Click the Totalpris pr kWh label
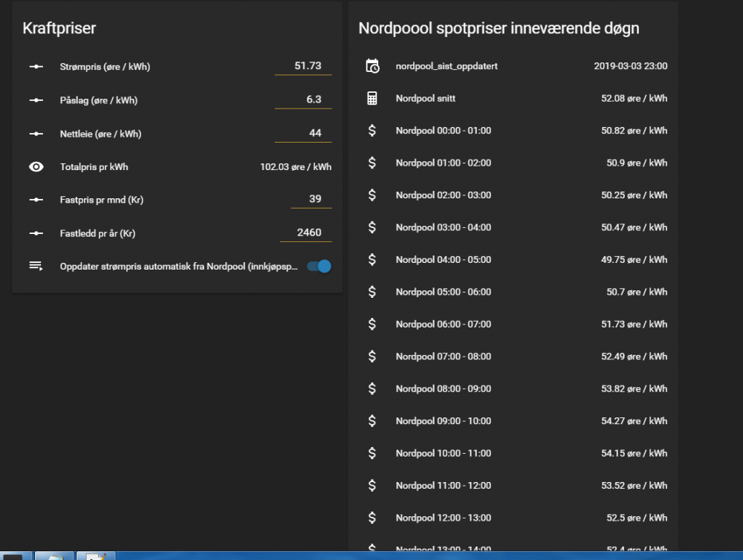Screen dimensions: 743x560 [94, 167]
